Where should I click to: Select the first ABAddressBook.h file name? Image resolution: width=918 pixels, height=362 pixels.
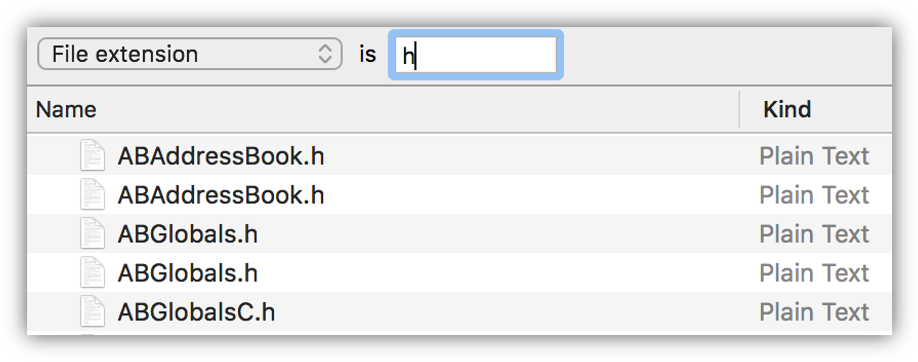(221, 156)
